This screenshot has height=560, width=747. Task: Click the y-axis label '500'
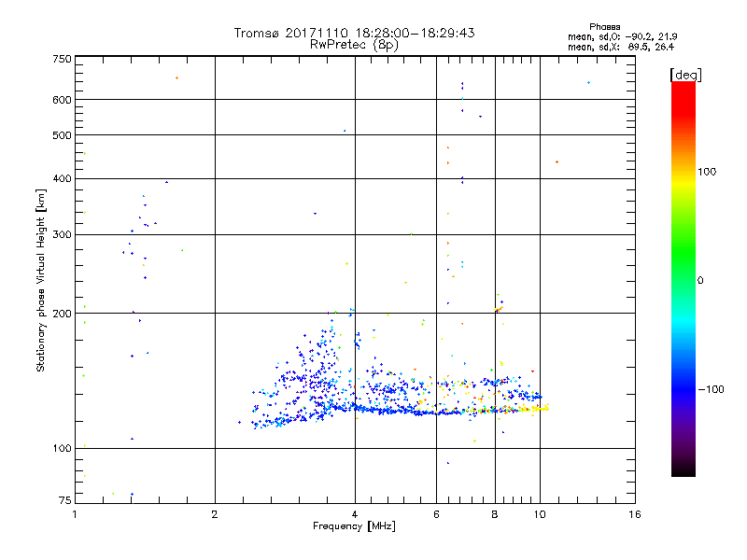pyautogui.click(x=62, y=135)
